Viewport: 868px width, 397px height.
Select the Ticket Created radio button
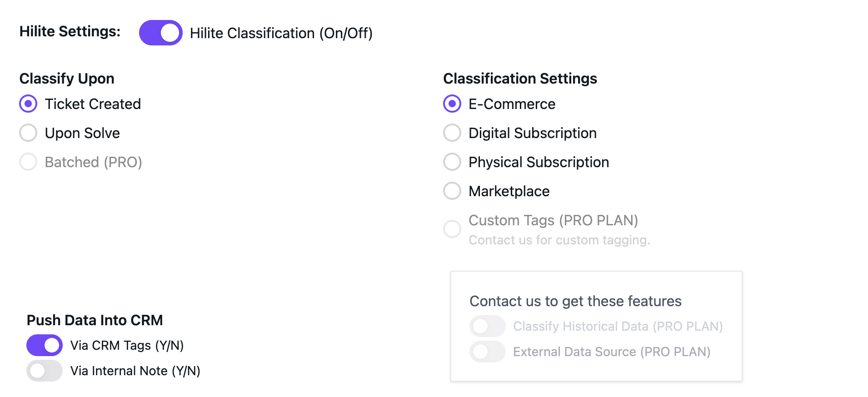tap(28, 104)
